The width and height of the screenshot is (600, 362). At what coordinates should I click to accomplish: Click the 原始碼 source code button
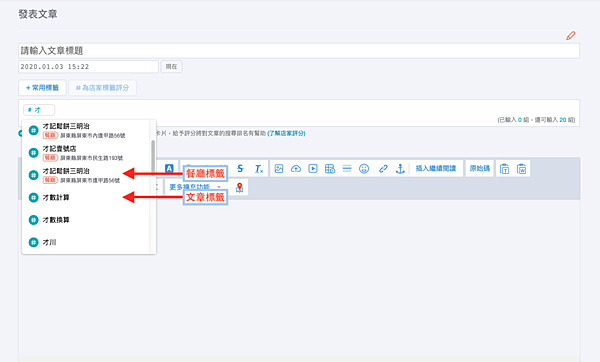479,168
